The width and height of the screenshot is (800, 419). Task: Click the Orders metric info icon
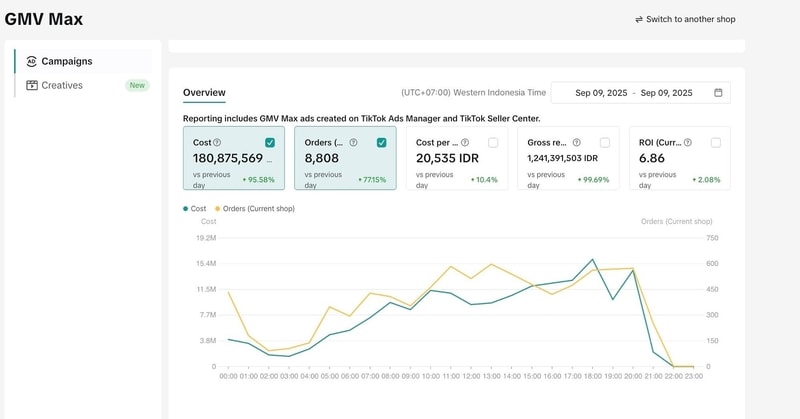click(351, 143)
